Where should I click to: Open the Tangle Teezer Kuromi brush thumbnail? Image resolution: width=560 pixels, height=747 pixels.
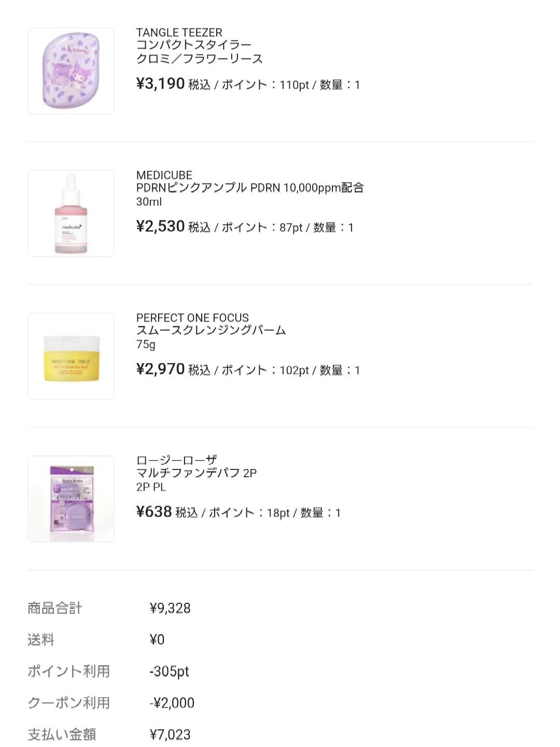point(71,71)
